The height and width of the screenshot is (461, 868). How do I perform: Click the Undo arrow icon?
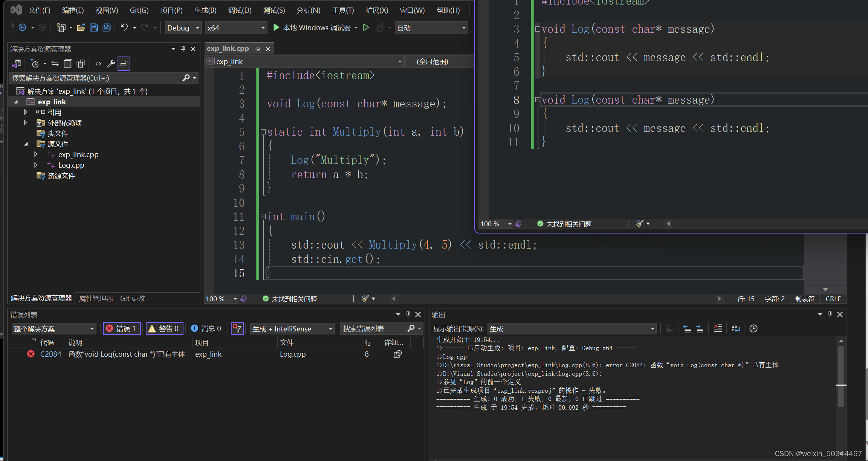click(124, 27)
